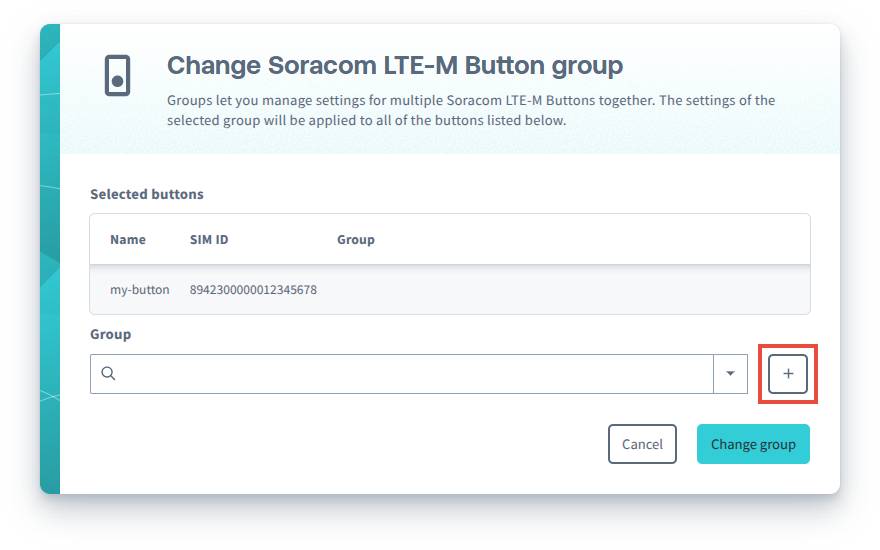Click the blank area left of Cancel button
880x550 pixels.
pyautogui.click(x=340, y=444)
